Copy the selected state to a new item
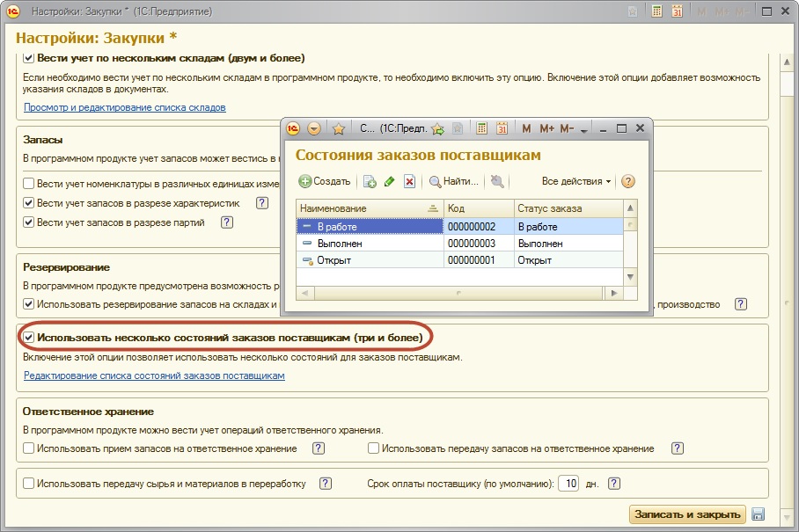This screenshot has width=799, height=532. [370, 181]
